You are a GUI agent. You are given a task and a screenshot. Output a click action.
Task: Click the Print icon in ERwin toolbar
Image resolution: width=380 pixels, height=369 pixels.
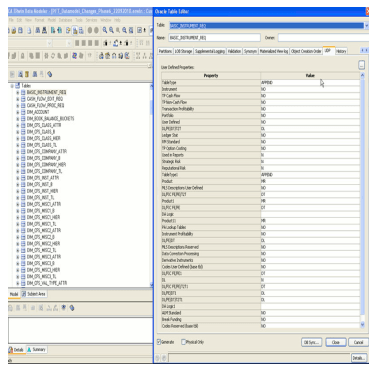pyautogui.click(x=29, y=31)
